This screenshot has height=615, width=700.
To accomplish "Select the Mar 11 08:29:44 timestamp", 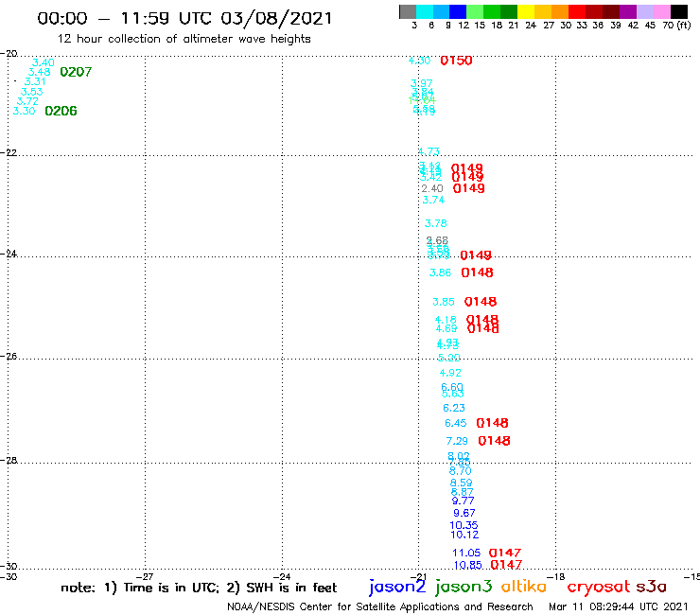I will click(619, 606).
